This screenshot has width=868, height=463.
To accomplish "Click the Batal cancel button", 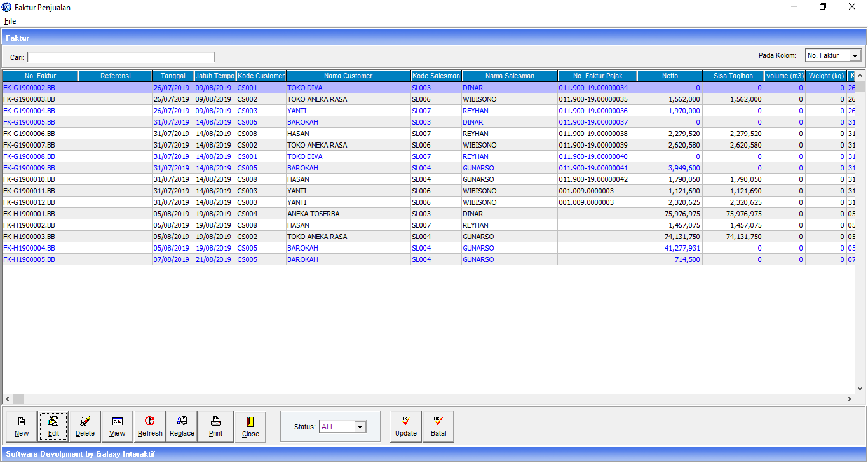I will point(438,426).
